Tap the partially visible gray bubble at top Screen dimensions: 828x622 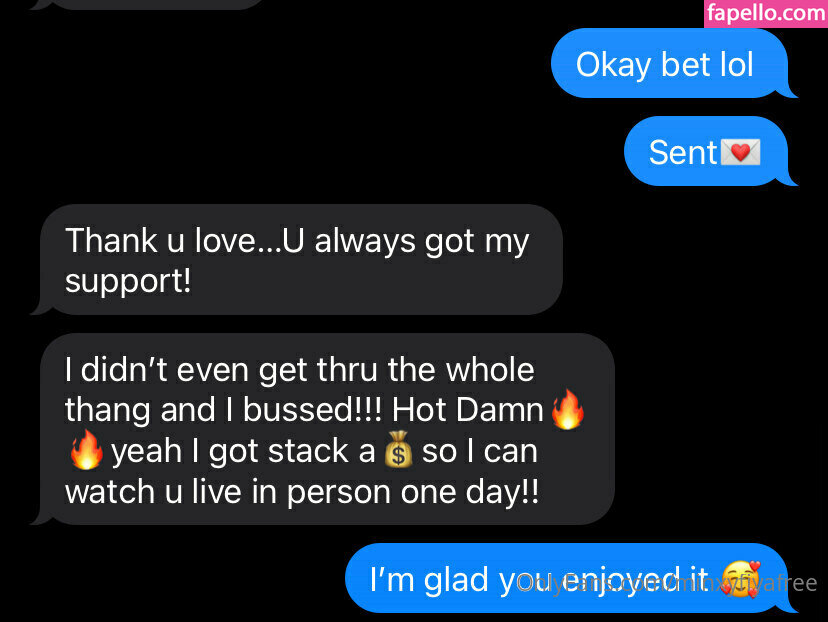pyautogui.click(x=148, y=4)
